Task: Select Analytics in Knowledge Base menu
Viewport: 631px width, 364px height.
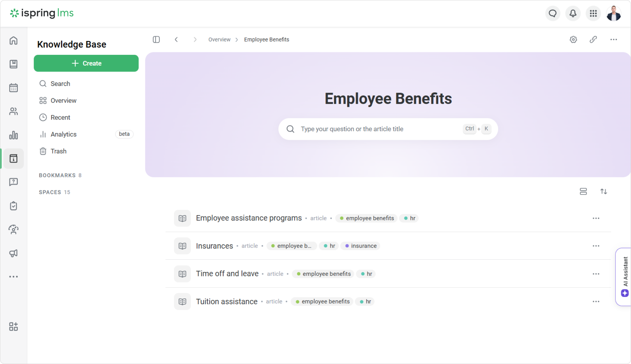Action: coord(63,134)
